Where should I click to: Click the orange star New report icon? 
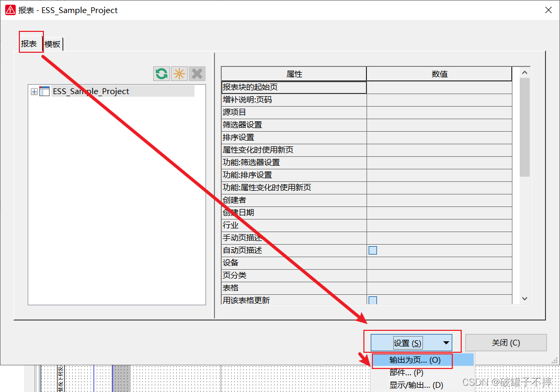(x=179, y=74)
